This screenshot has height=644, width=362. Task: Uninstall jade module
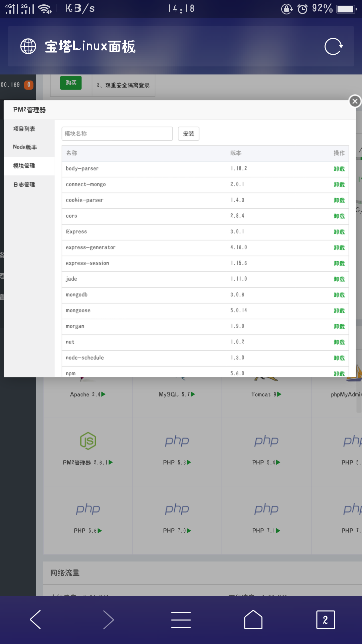[x=339, y=279]
